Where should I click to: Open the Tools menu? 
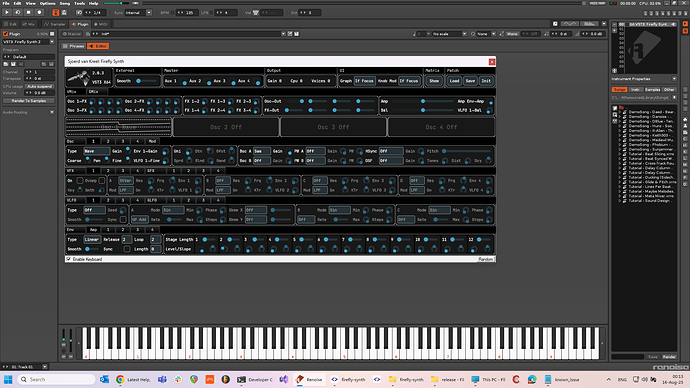click(x=80, y=3)
